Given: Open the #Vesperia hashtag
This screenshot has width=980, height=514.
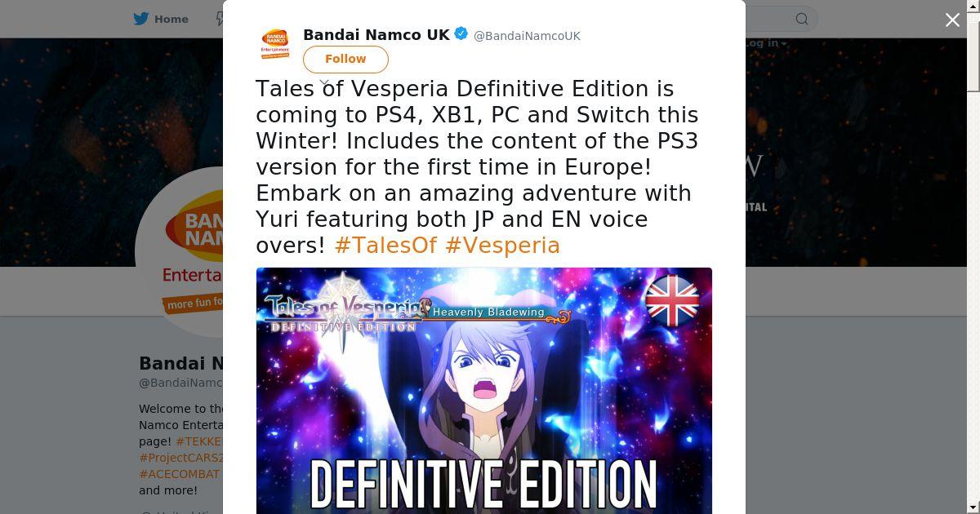Looking at the screenshot, I should (502, 246).
